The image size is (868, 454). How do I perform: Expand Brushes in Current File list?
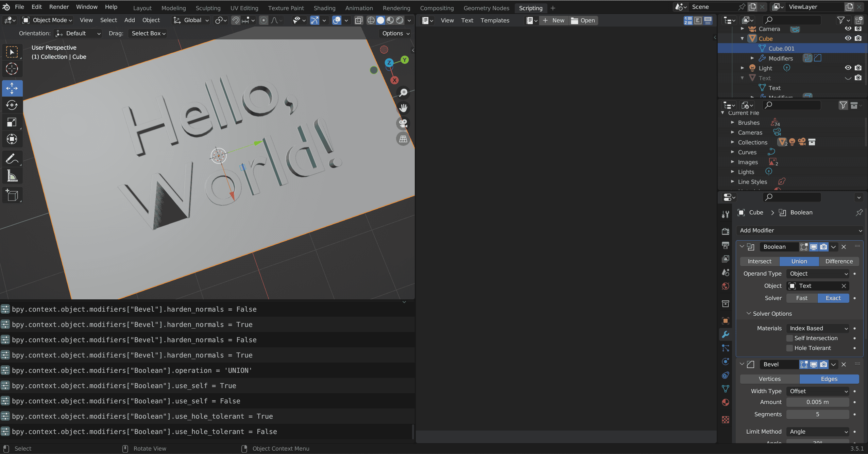[733, 123]
